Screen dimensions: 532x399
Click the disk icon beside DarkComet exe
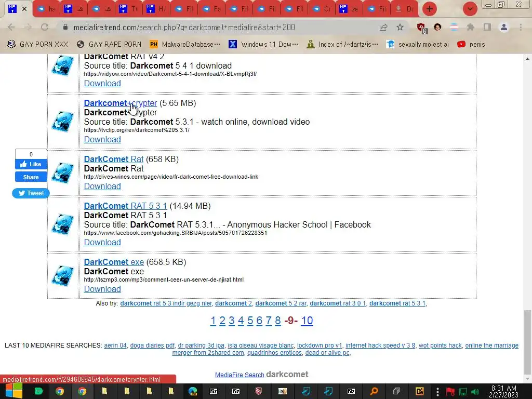click(x=63, y=276)
